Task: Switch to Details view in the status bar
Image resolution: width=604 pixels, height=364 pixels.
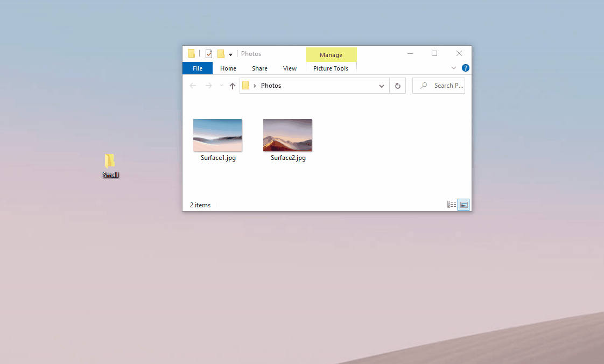Action: [x=451, y=205]
